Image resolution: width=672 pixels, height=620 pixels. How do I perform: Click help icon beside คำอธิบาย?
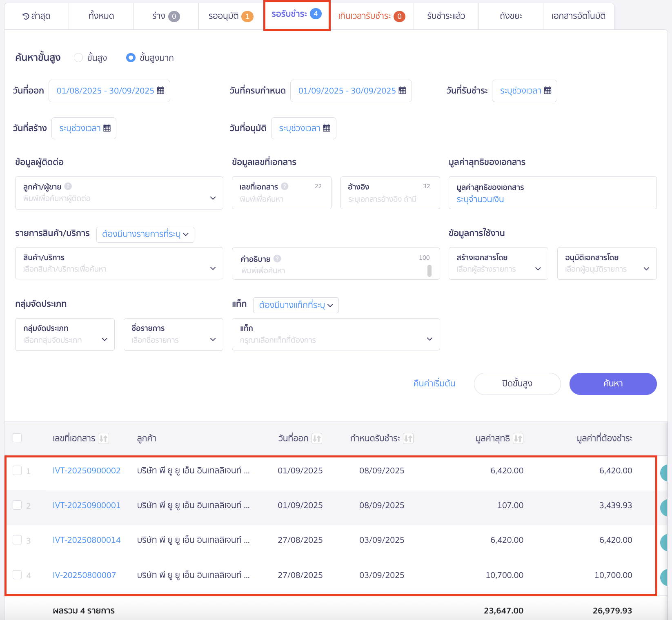click(x=277, y=259)
